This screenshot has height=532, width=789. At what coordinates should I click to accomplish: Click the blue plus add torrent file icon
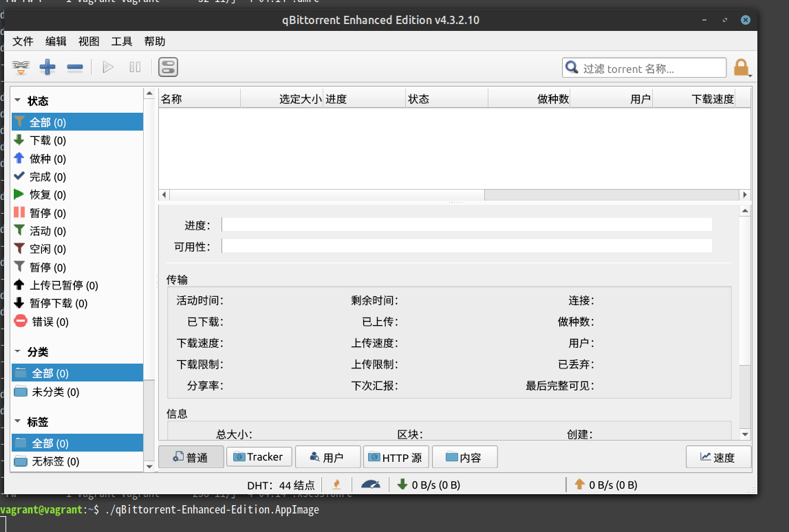point(47,67)
